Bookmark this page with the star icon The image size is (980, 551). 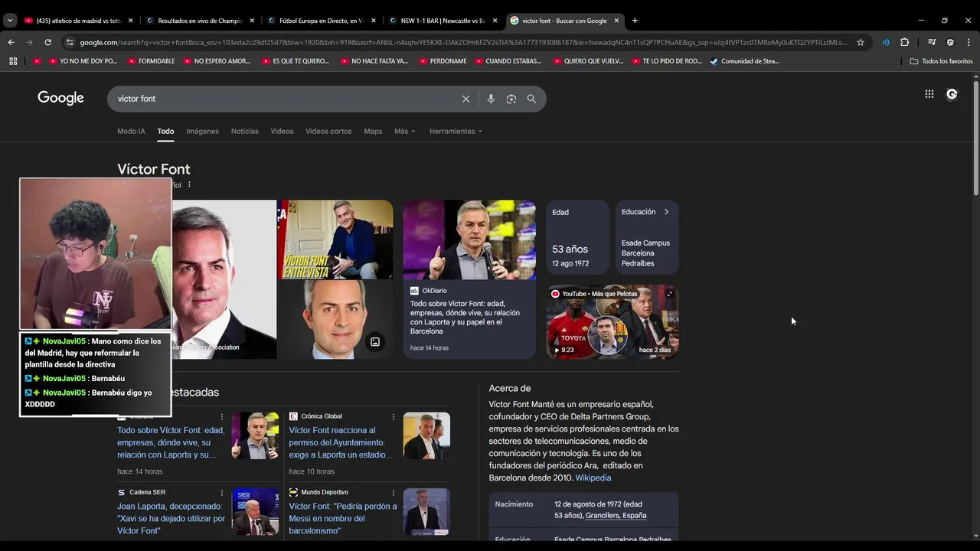click(x=861, y=42)
